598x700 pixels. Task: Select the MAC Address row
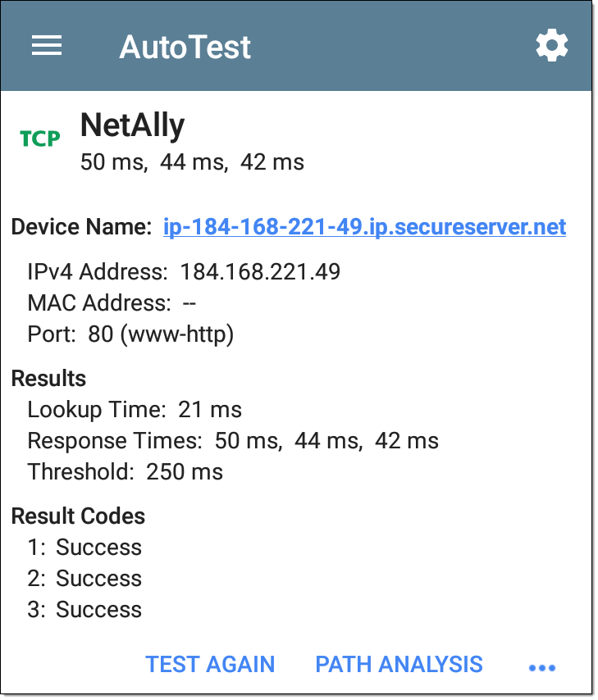coord(112,302)
